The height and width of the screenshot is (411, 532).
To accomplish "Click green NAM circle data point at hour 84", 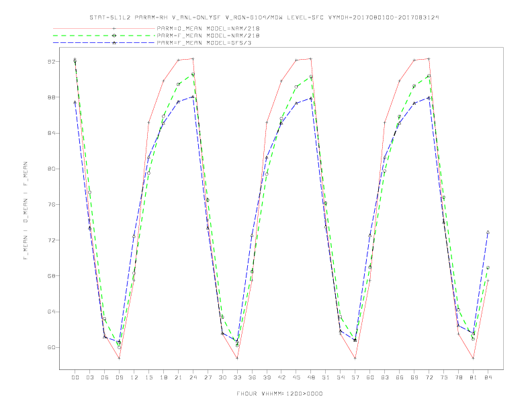I will click(x=488, y=267).
